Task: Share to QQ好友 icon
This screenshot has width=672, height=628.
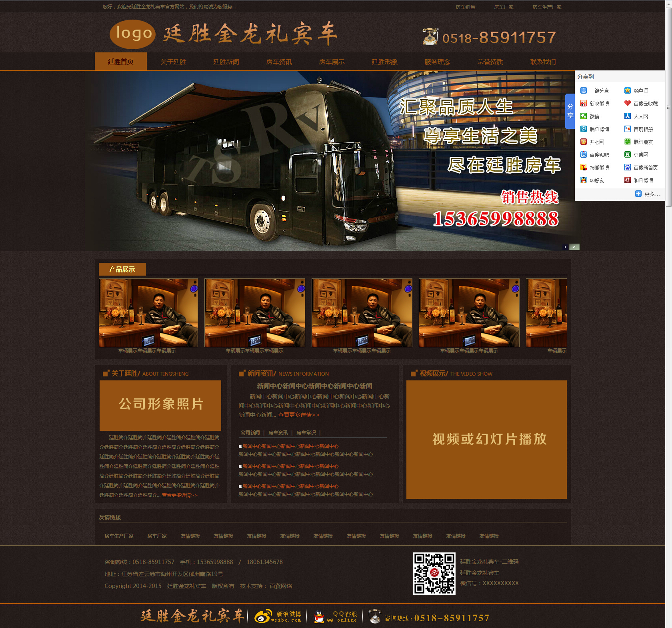Action: [x=584, y=180]
